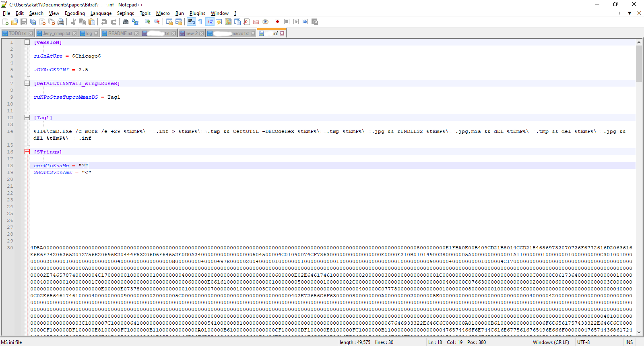Add a new tab with plus button
The width and height of the screenshot is (644, 346).
coord(619,13)
